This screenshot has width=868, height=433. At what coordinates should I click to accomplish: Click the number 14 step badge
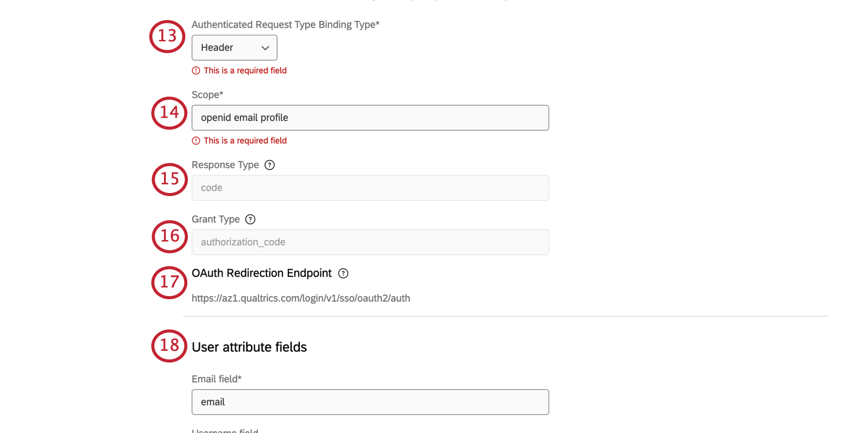[169, 113]
